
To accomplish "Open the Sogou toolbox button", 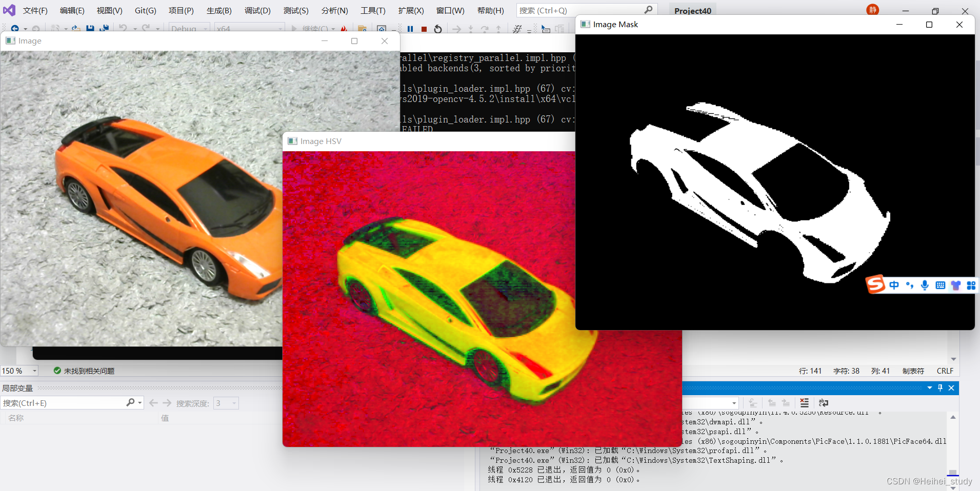I will pos(972,285).
